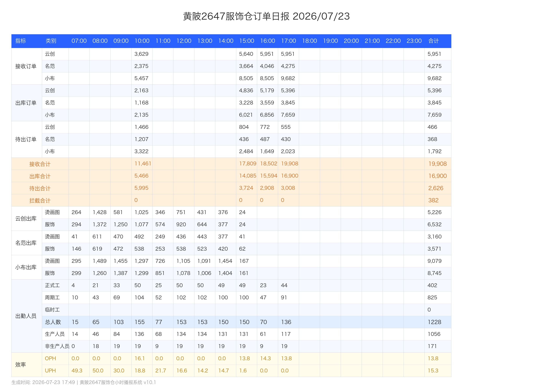Click the 14.3 OPH value at 16:00
Viewport: 533px width, 392px height.
pyautogui.click(x=265, y=359)
